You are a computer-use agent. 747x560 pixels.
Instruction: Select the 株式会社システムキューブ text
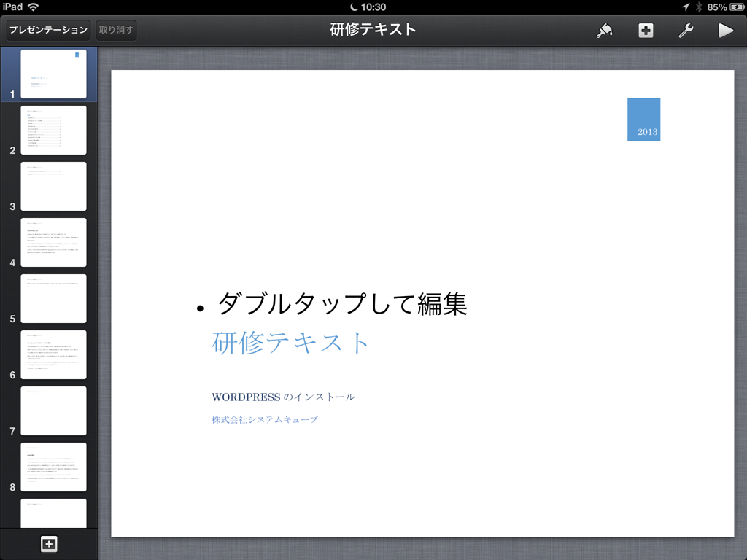264,419
